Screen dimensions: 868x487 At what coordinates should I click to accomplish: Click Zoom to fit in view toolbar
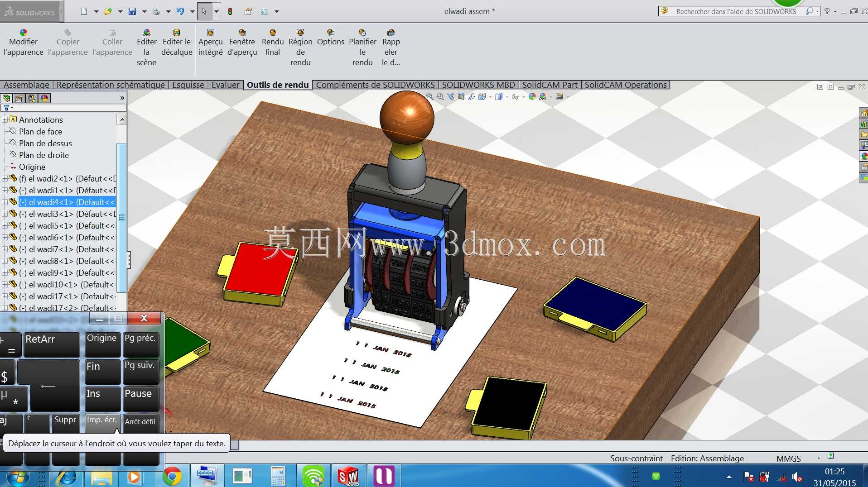coord(430,96)
